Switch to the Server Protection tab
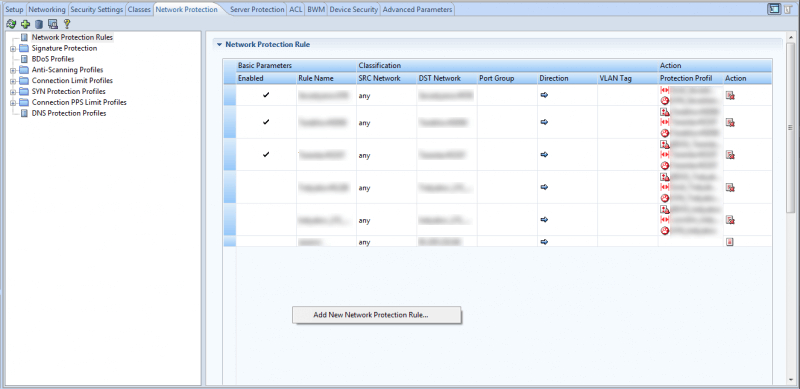The image size is (800, 389). 257,10
